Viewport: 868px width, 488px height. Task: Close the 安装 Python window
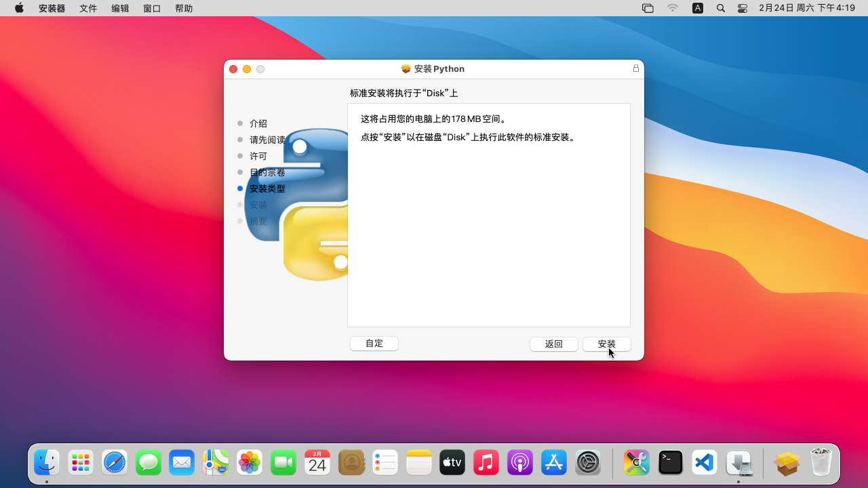coord(233,69)
